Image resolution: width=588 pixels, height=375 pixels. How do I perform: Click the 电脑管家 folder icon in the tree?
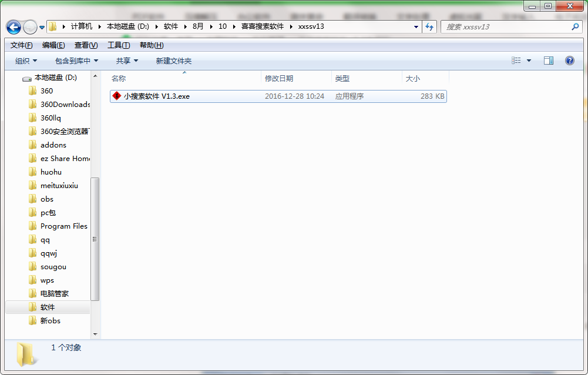pyautogui.click(x=33, y=293)
